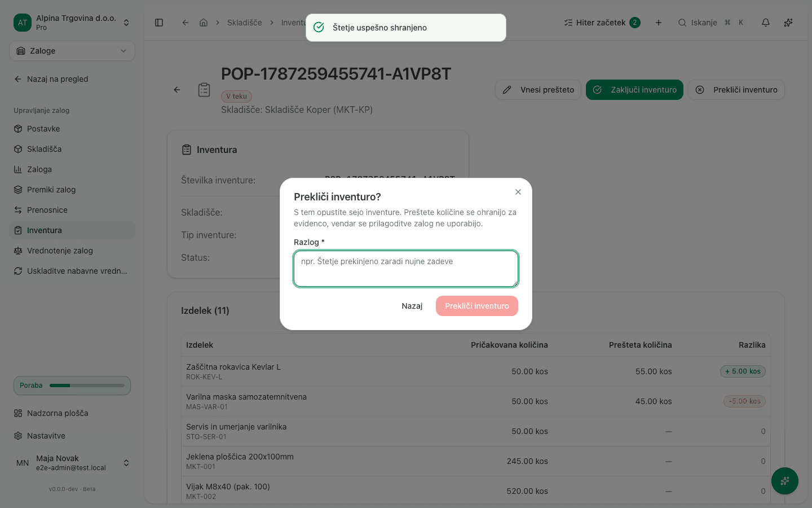Screen dimensions: 812x508
Task: Open the Iskanje search box
Action: pyautogui.click(x=711, y=23)
